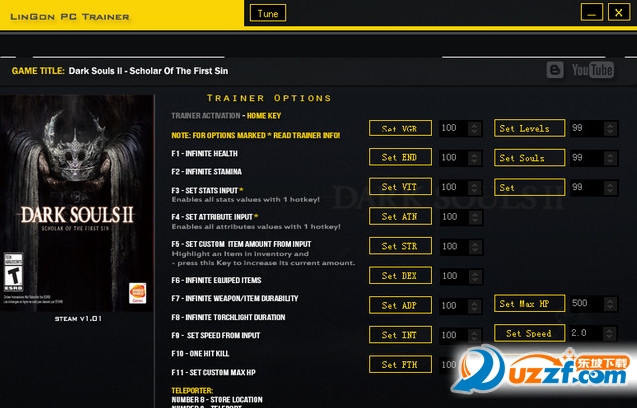Click the Set Souls button
The width and height of the screenshot is (637, 408).
click(529, 158)
